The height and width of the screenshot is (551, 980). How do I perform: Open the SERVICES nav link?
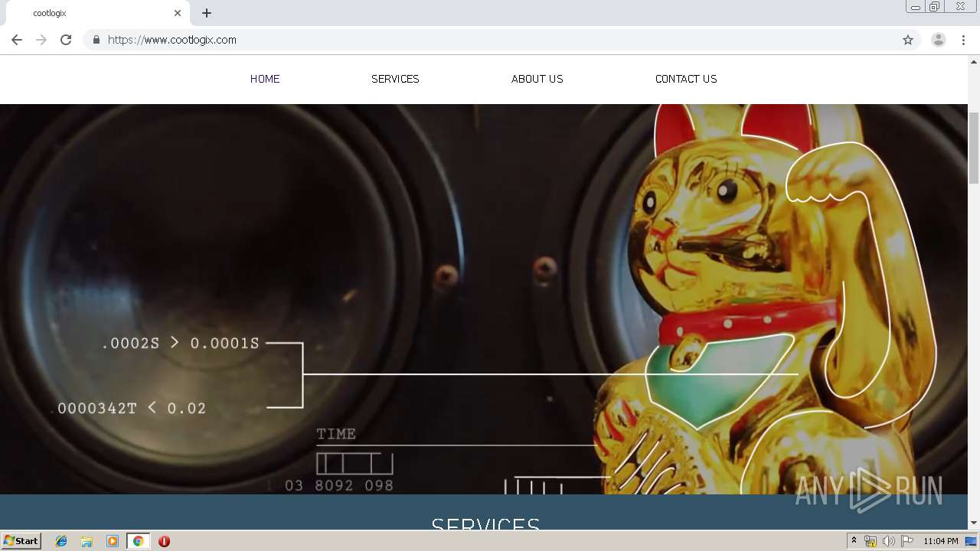(x=395, y=79)
